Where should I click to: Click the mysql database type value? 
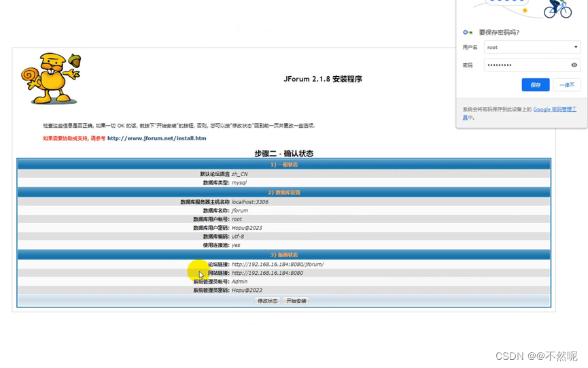239,183
